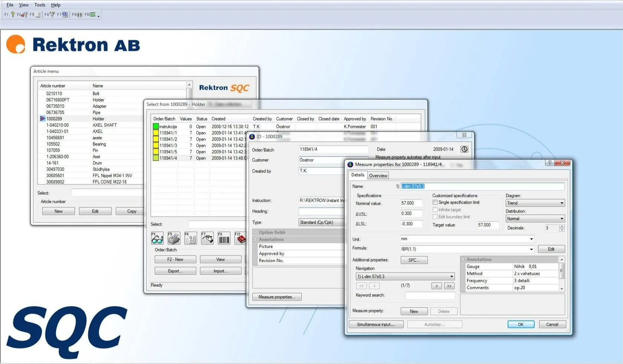Click the F8 barcode toolbar icon
Image resolution: width=623 pixels, height=364 pixels.
pos(80,14)
